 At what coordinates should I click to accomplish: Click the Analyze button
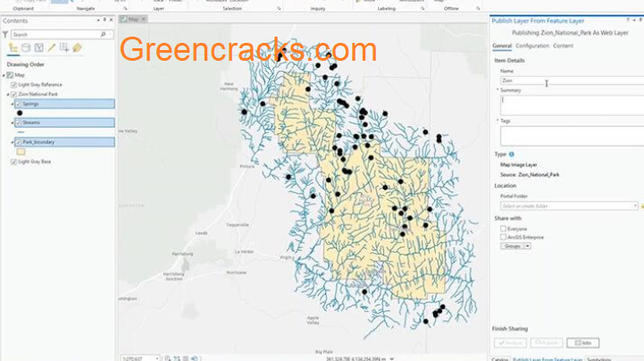510,343
